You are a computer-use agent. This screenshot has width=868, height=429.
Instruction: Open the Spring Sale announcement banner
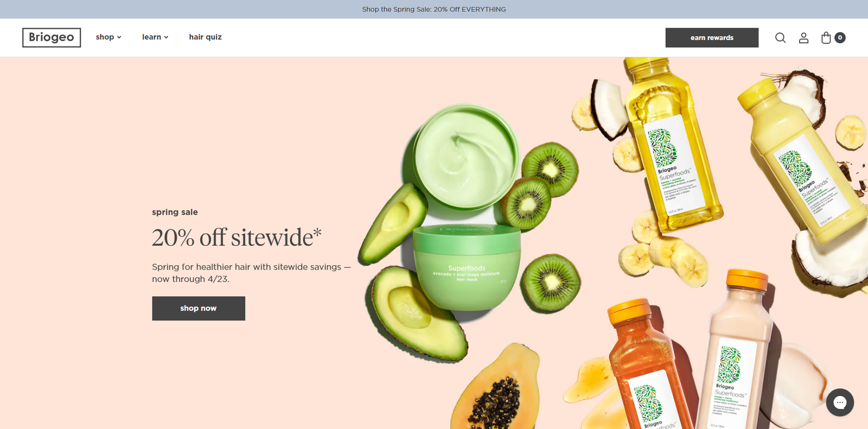click(x=434, y=9)
